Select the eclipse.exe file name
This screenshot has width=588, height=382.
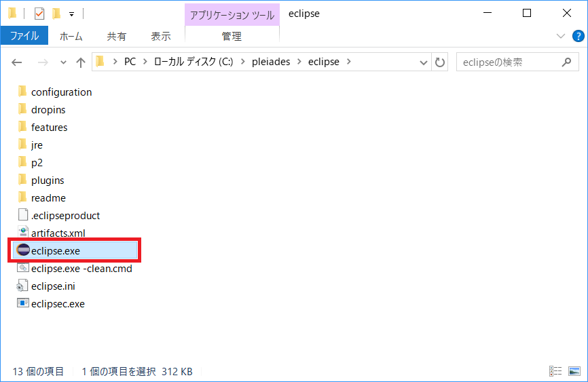56,251
